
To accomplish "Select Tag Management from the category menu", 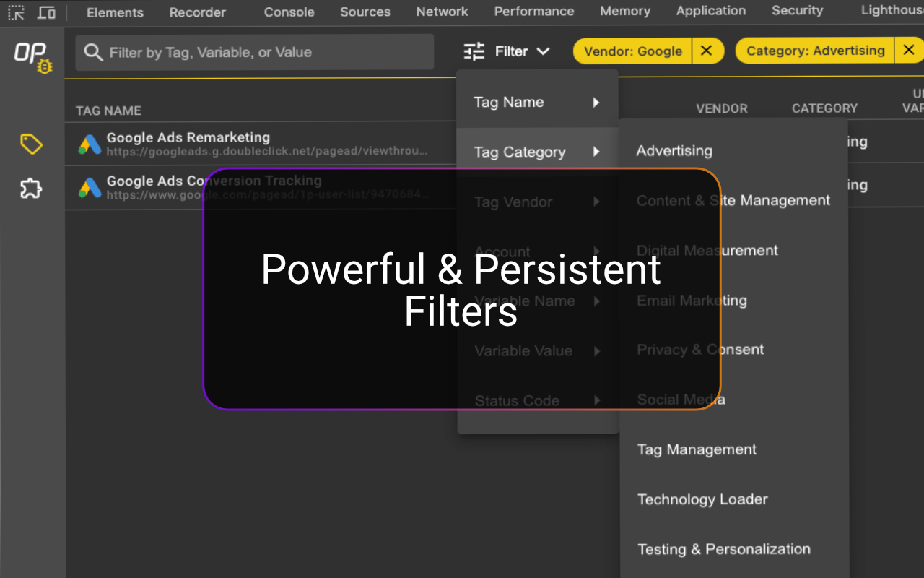I will 696,449.
